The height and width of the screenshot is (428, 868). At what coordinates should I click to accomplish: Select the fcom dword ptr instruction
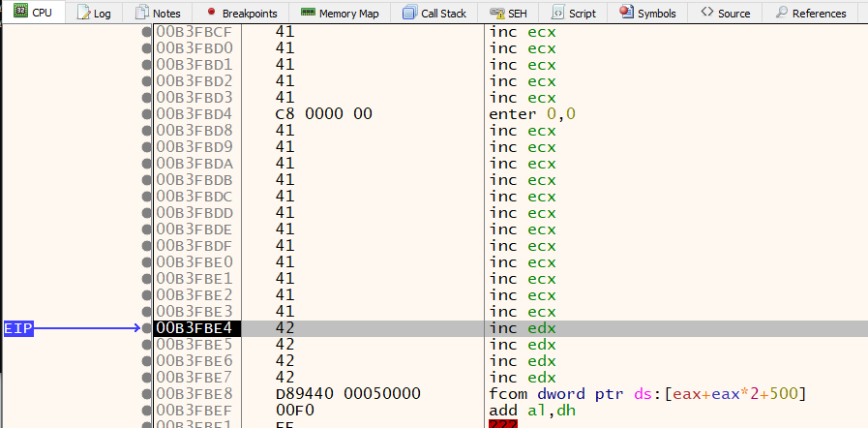(649, 394)
